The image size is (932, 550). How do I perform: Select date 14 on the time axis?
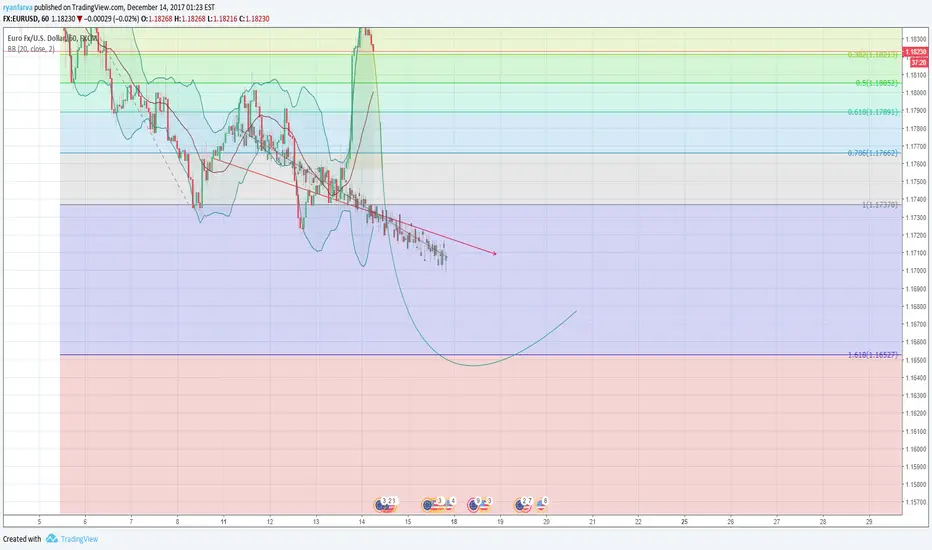(x=362, y=522)
